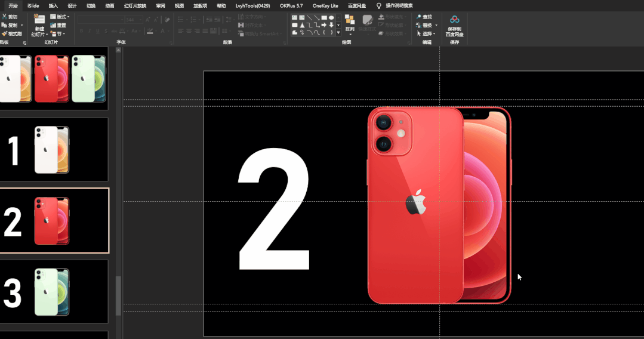Open the Slide Show (幻灯片放映) tab
Viewport: 644px width, 339px height.
pyautogui.click(x=135, y=6)
